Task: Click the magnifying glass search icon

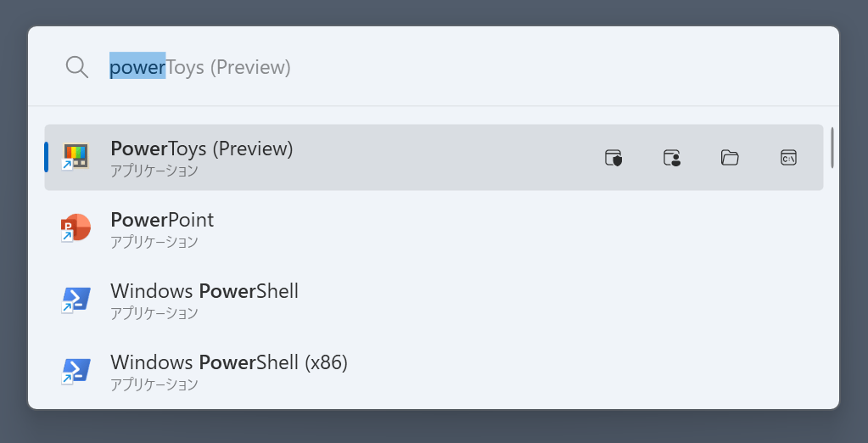Action: (x=77, y=67)
